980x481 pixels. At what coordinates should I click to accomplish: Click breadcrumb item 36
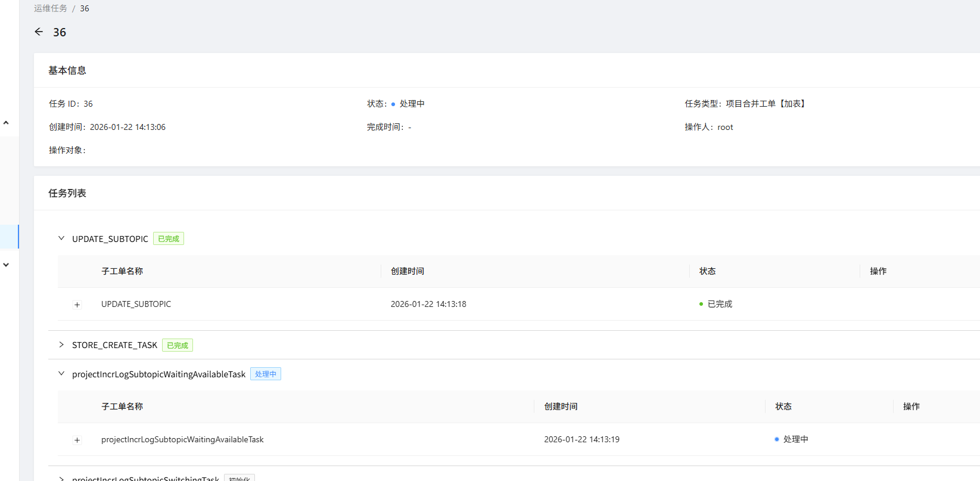click(x=85, y=8)
